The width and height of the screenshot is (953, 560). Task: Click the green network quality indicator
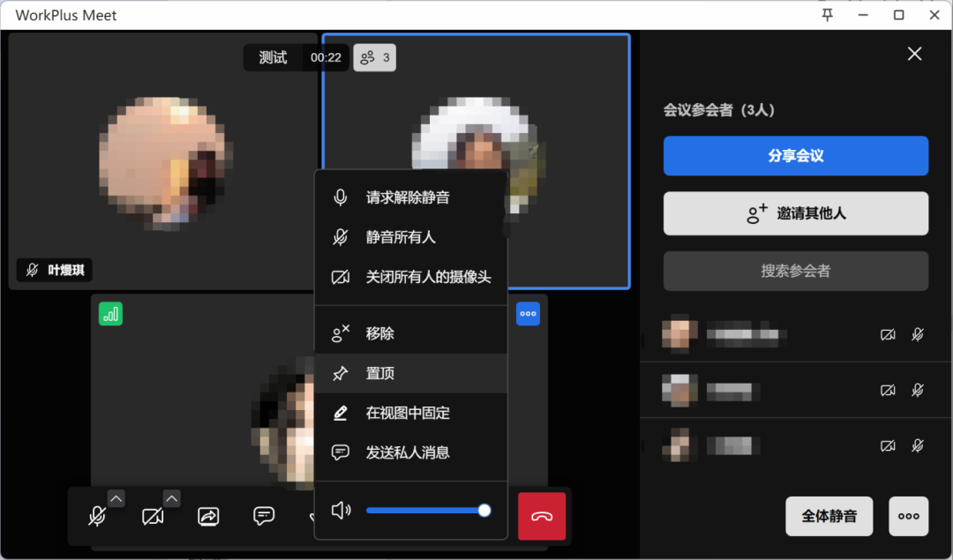(109, 313)
